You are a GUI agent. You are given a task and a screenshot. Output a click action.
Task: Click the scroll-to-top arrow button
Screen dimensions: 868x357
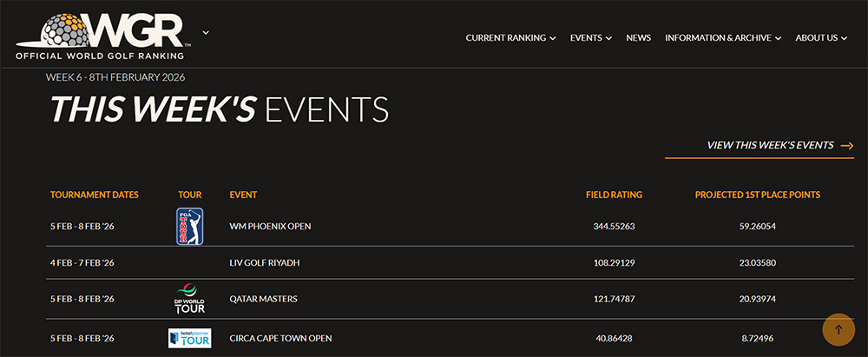pyautogui.click(x=838, y=330)
